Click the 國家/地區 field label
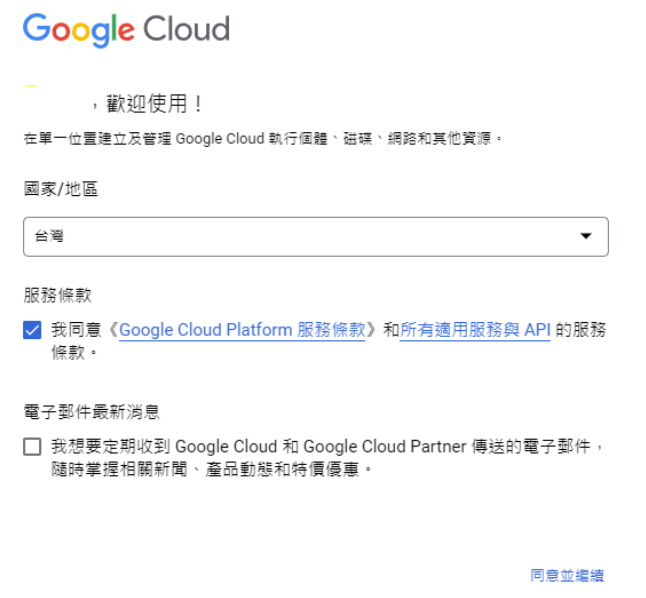The image size is (646, 598). tap(61, 189)
